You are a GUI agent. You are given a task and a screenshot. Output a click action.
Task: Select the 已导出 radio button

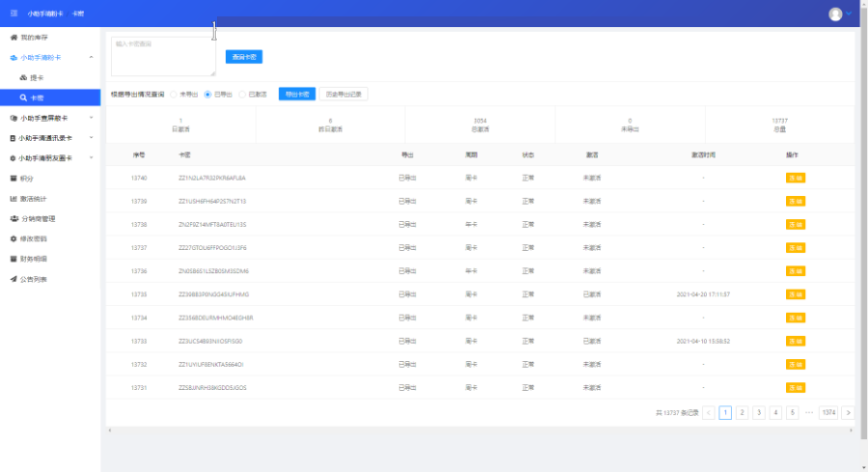(x=208, y=95)
